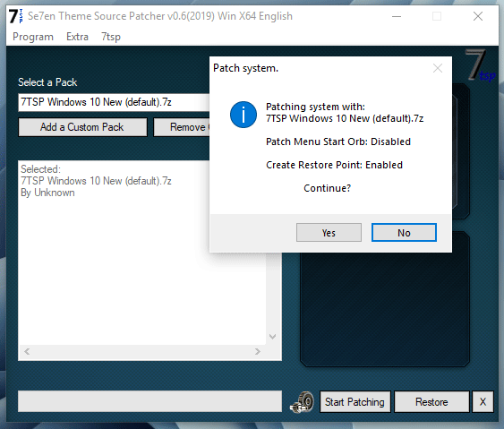Click the 'Selected:' line in info box
Screen dimensions: 504x429
(40, 169)
